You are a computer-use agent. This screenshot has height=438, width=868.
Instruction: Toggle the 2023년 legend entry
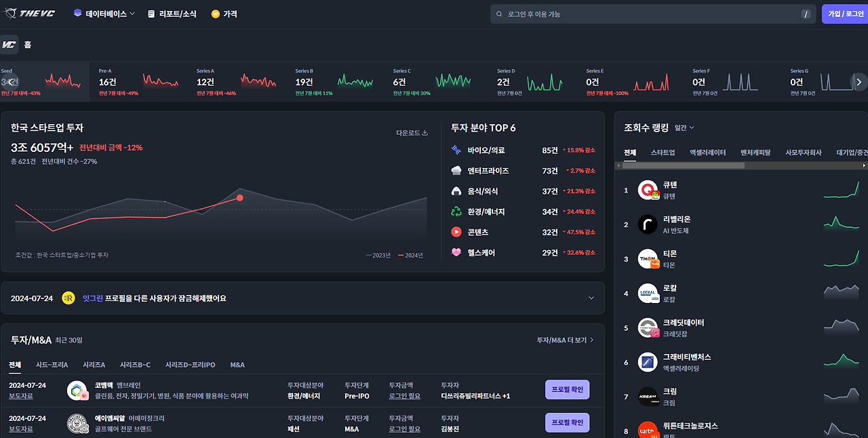(x=378, y=256)
